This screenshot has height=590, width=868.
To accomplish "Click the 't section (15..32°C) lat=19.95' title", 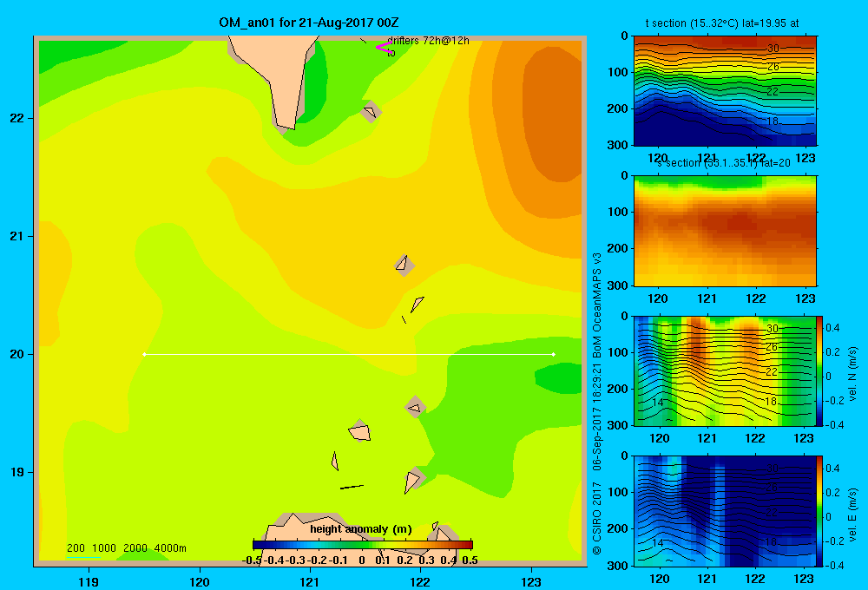I will 722,23.
